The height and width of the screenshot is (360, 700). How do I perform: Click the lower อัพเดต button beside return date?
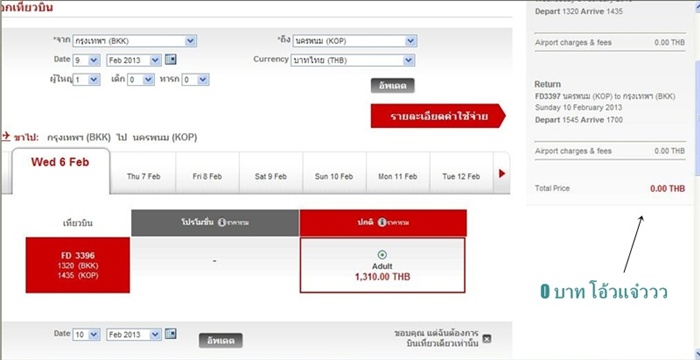coord(221,340)
